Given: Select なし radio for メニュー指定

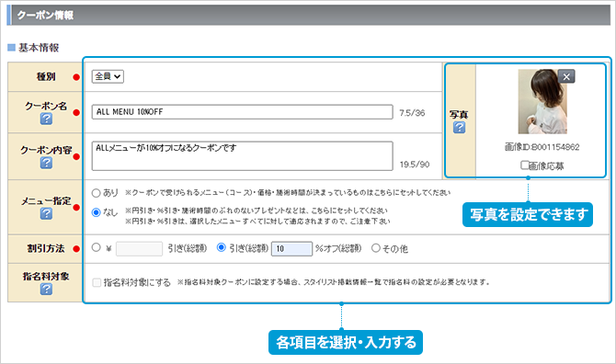Looking at the screenshot, I should click(x=97, y=212).
